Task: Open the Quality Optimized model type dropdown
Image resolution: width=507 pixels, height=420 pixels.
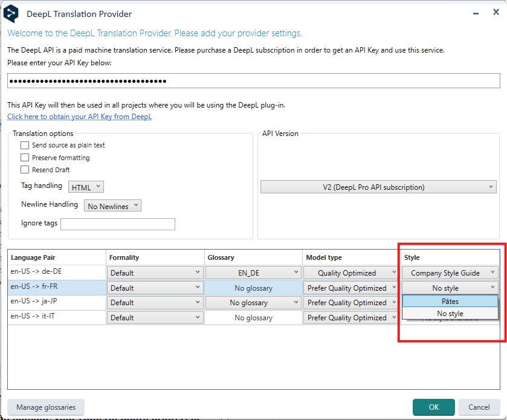Action: coord(350,273)
